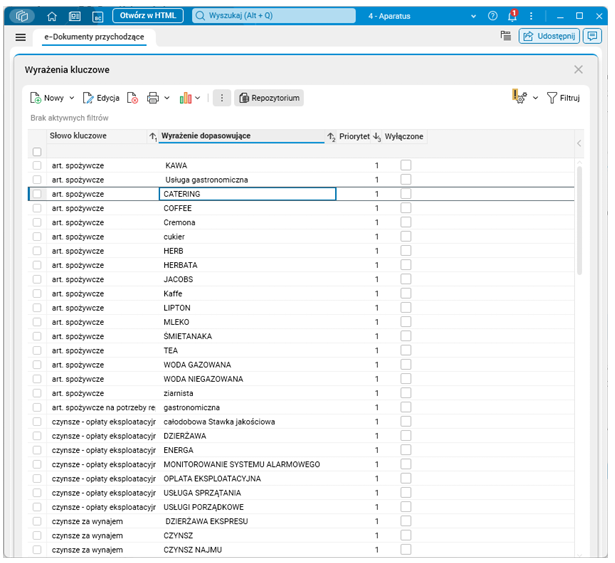This screenshot has height=563, width=615.
Task: Expand the Nowy dropdown arrow
Action: click(x=72, y=98)
